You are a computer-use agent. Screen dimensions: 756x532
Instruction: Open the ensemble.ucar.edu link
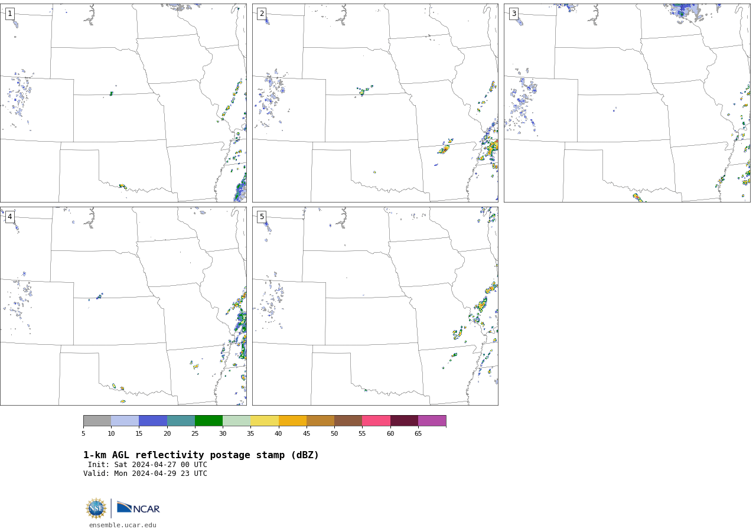click(123, 526)
